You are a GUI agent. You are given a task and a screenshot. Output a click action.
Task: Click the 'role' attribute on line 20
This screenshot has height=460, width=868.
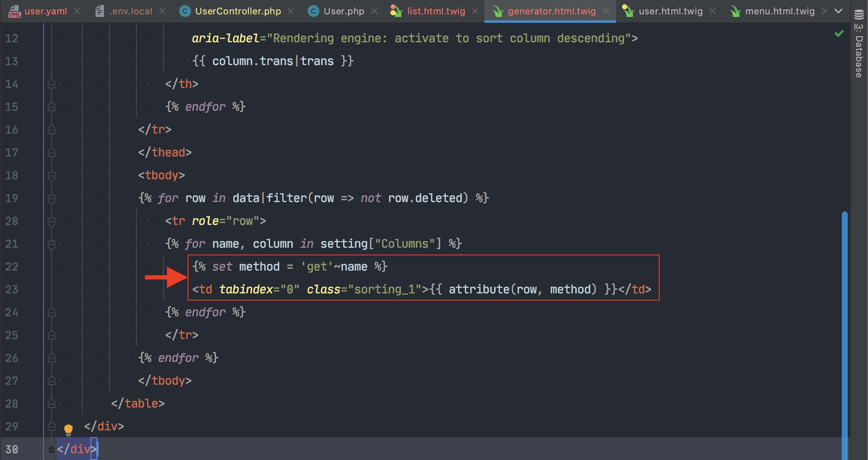[x=205, y=221]
